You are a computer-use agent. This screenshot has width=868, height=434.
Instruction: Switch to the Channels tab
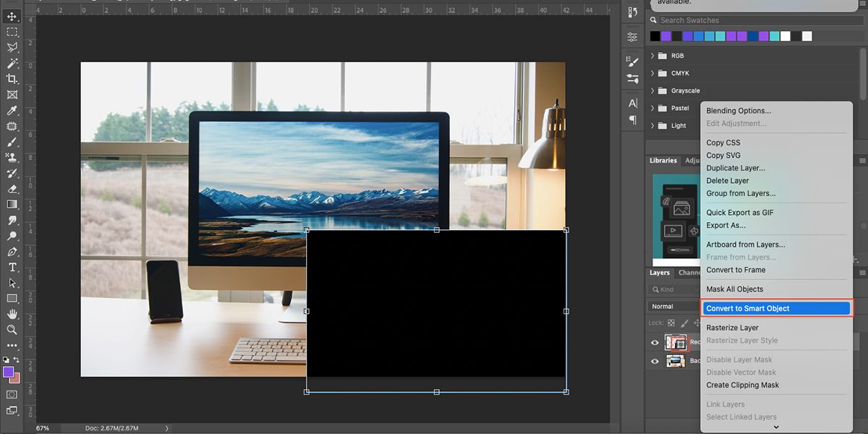coord(689,273)
